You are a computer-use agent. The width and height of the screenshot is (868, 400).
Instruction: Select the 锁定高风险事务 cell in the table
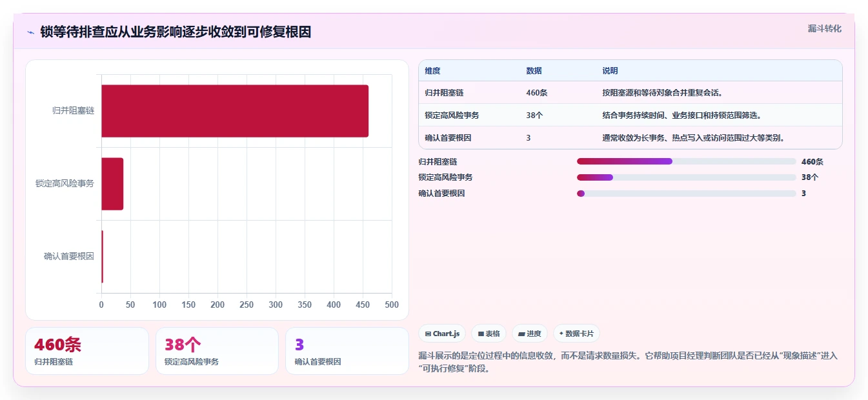coord(452,115)
